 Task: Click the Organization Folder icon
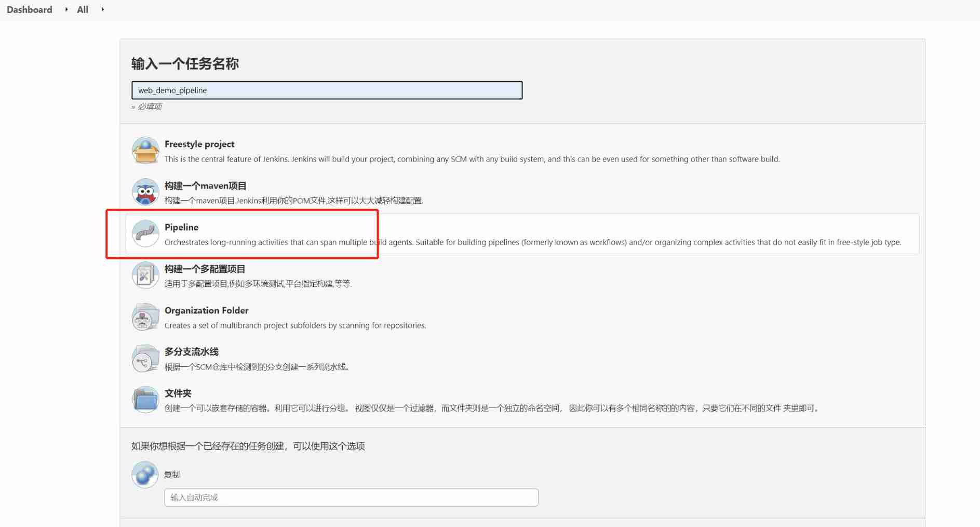[x=145, y=317]
